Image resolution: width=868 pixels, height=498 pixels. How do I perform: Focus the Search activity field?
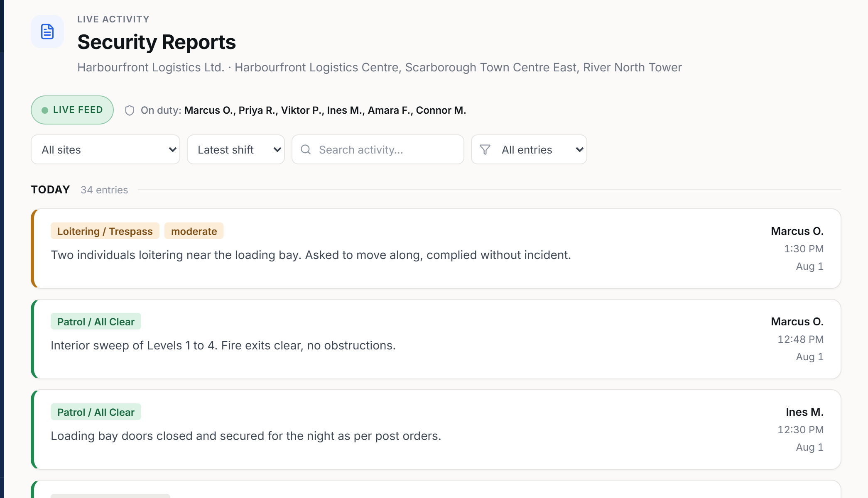378,149
